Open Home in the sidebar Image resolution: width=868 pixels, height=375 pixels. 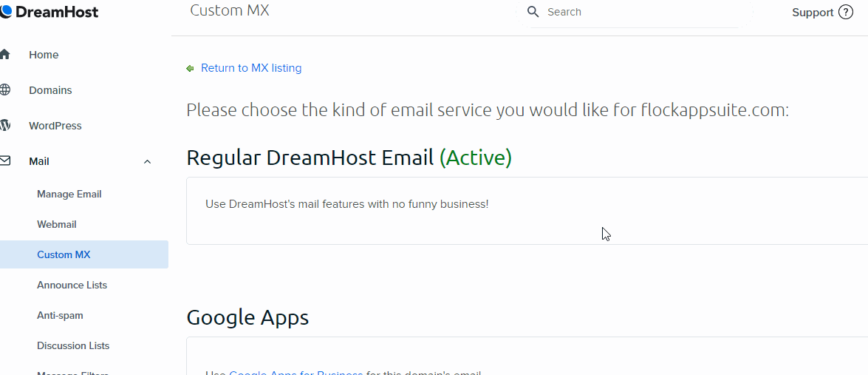[x=44, y=55]
